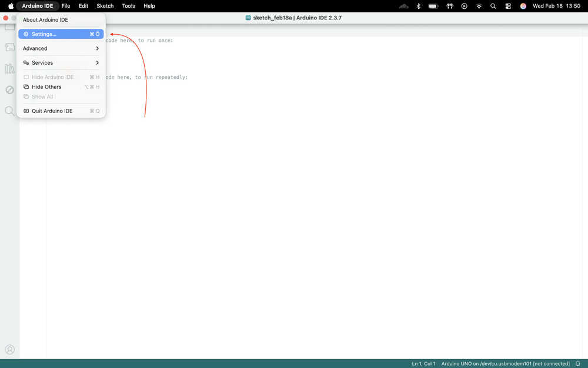Click the gear icon beside Settings
Screen dimensions: 588x368
[x=26, y=34]
